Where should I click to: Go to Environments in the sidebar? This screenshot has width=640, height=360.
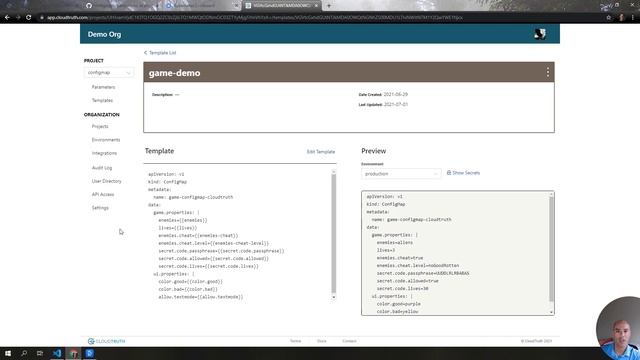coord(106,140)
